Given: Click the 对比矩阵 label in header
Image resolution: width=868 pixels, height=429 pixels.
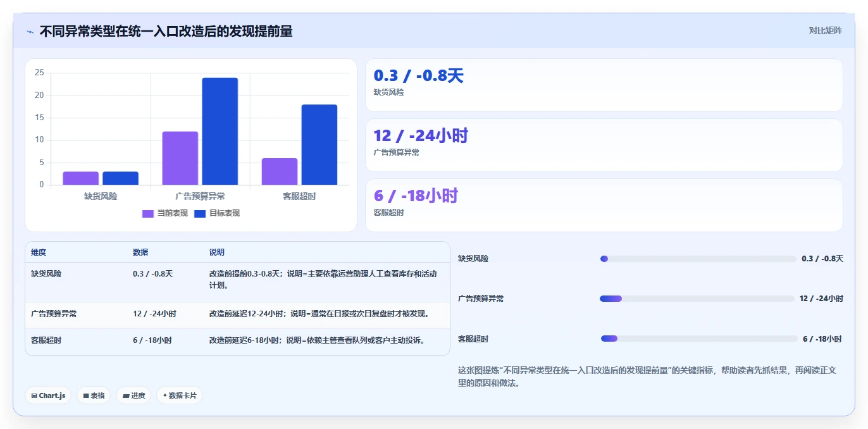Looking at the screenshot, I should coord(825,30).
